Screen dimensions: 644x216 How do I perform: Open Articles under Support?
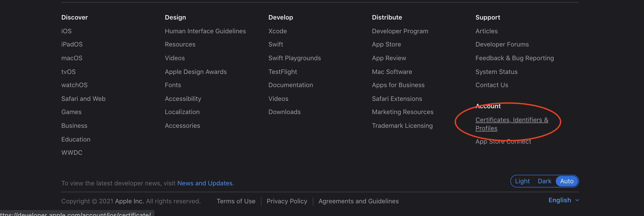click(x=487, y=31)
